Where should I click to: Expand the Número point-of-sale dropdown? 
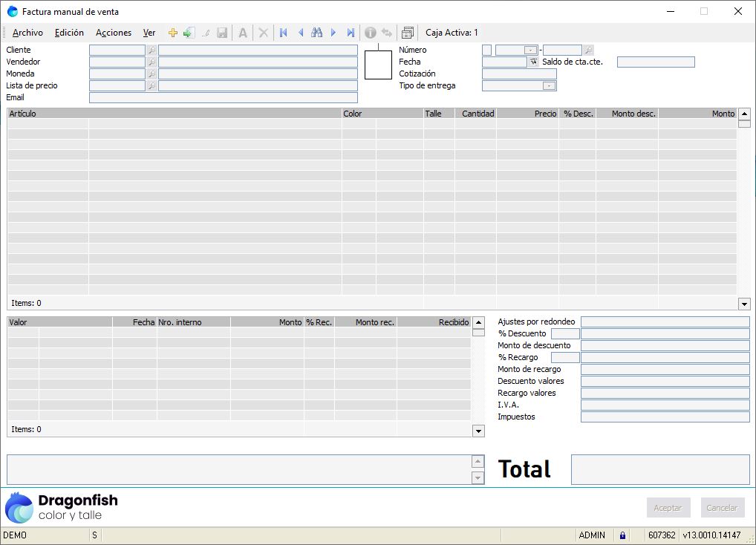coord(530,50)
